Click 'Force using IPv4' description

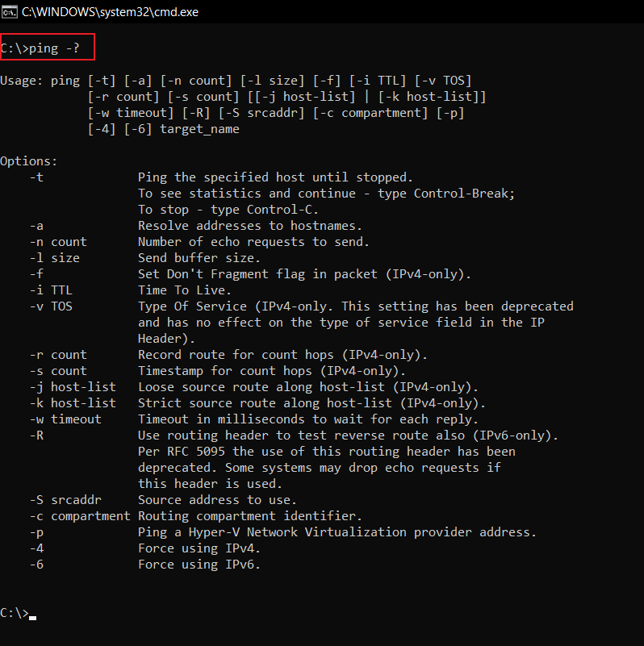pos(199,548)
